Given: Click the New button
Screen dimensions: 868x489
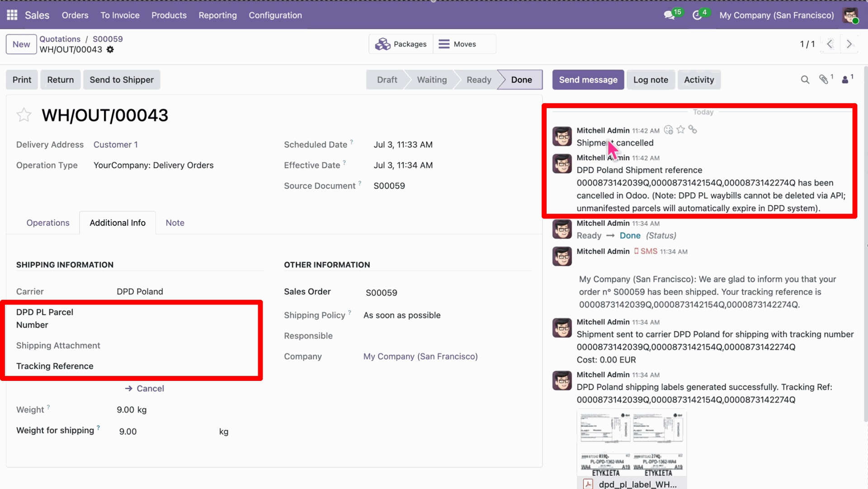Looking at the screenshot, I should [x=21, y=44].
